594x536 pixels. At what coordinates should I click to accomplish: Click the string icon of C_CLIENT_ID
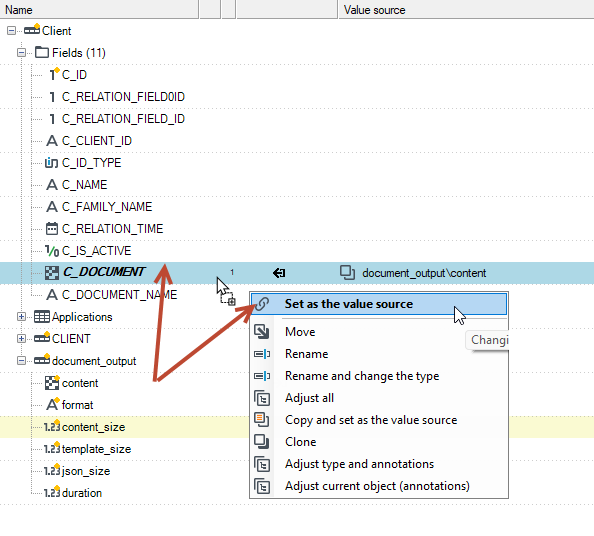pyautogui.click(x=52, y=141)
